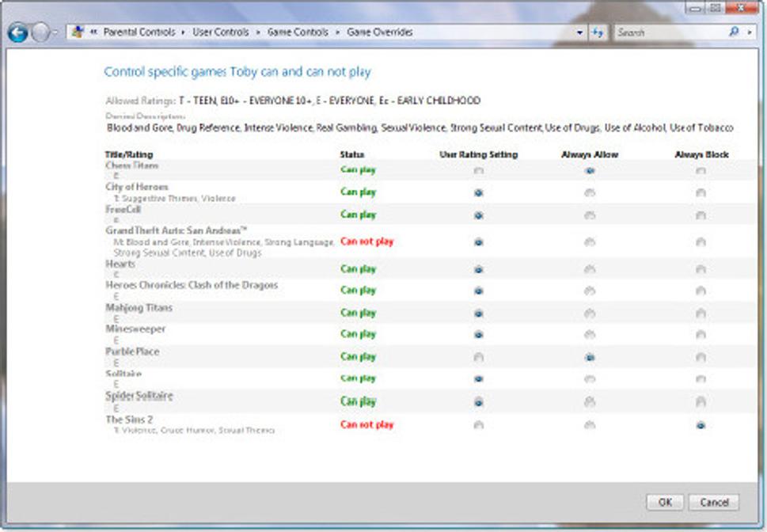Select Always Block for Hearts
This screenshot has width=767, height=532.
(x=701, y=269)
